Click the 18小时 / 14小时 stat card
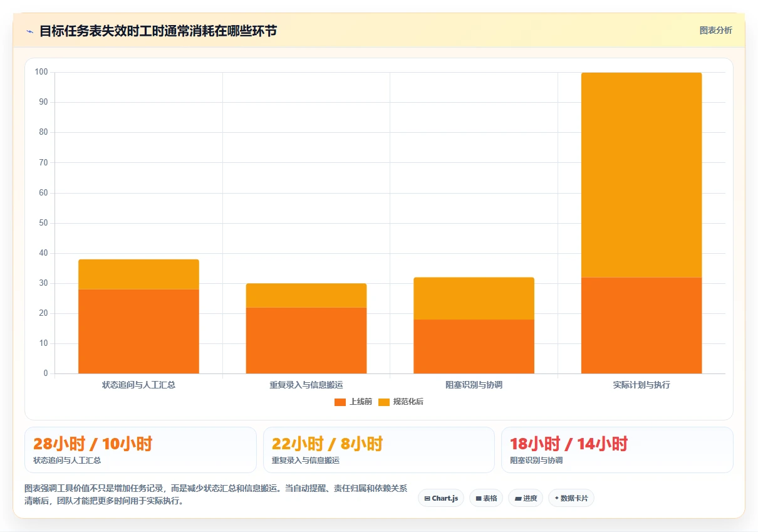The image size is (758, 532). click(617, 450)
